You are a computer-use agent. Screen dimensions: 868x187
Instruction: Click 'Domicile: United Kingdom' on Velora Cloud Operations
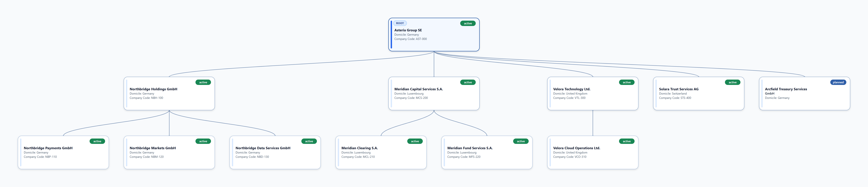point(570,153)
